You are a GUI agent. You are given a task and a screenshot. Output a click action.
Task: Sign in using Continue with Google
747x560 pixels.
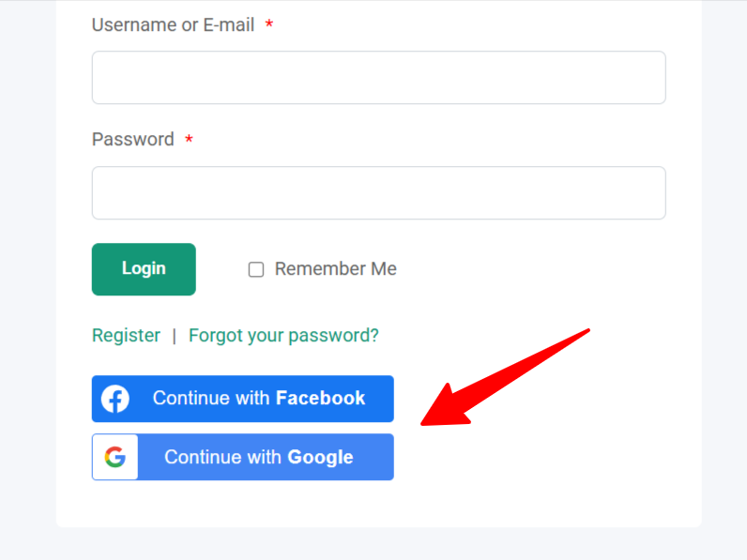[x=258, y=457]
